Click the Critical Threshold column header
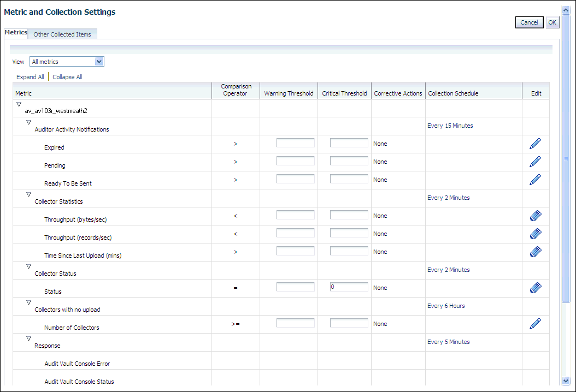Screen dimensions: 576x392 point(345,91)
